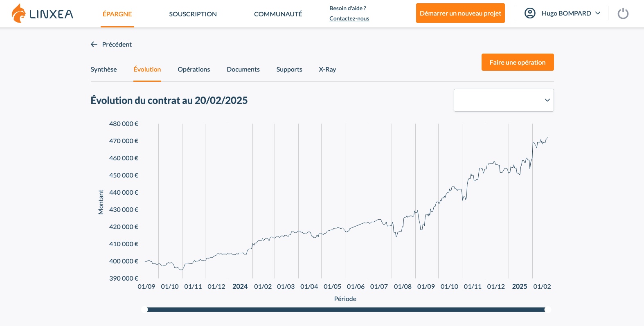The image size is (644, 326).
Task: Click the back arrow icon
Action: click(x=94, y=44)
